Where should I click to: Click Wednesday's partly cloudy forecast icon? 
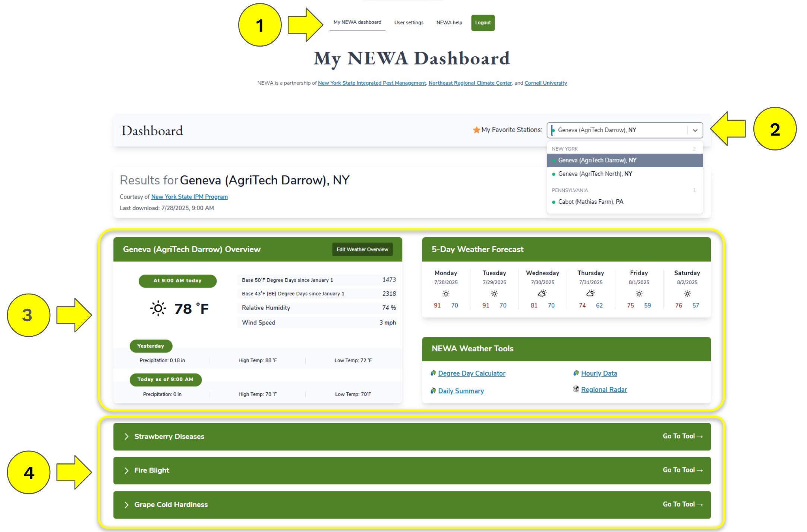(542, 294)
